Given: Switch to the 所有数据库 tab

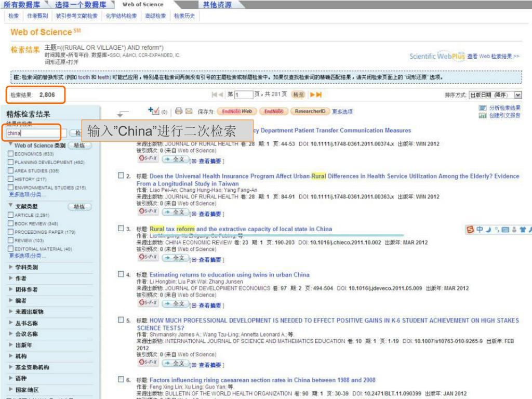Looking at the screenshot, I should tap(22, 5).
